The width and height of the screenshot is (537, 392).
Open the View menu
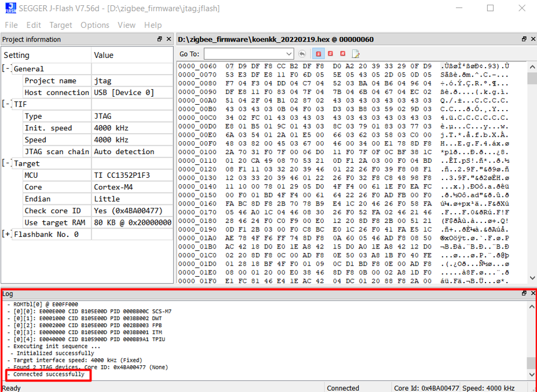tap(127, 25)
